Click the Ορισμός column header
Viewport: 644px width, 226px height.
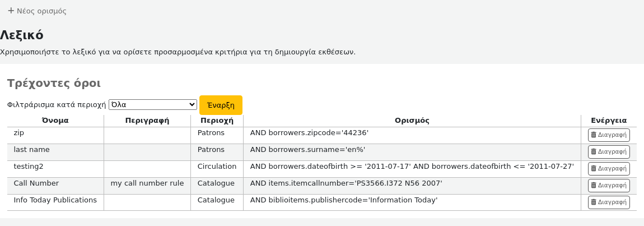(412, 121)
